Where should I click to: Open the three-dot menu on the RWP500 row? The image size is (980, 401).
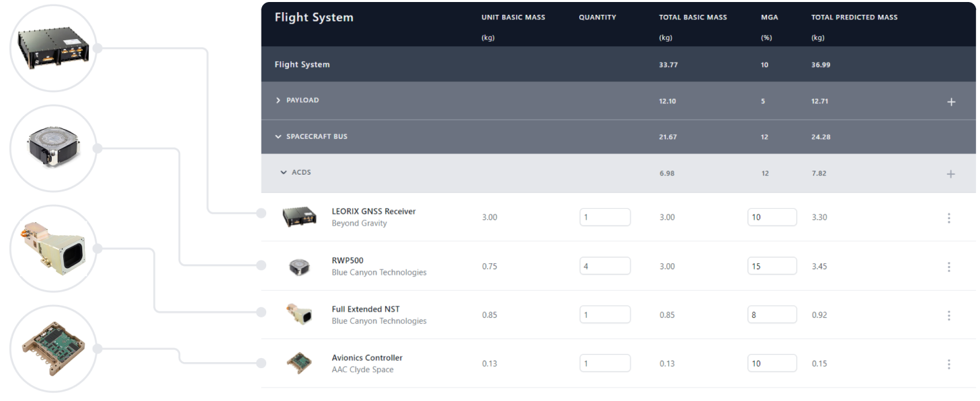click(948, 266)
